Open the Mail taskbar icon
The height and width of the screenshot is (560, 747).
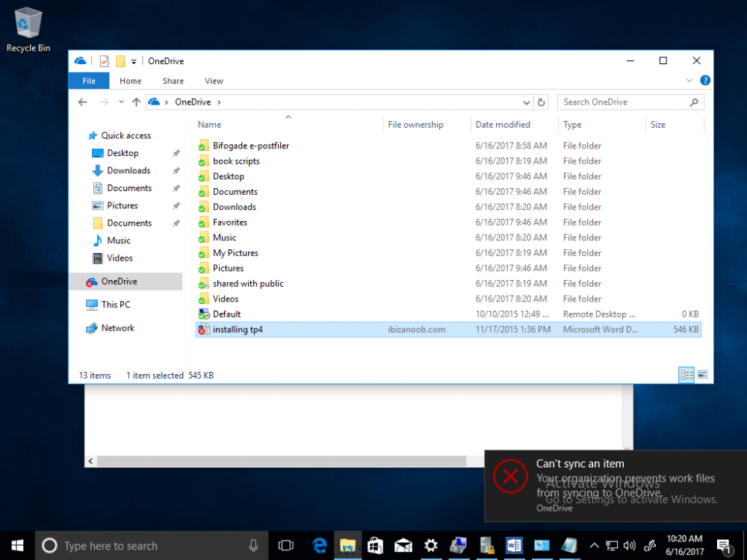coord(403,546)
